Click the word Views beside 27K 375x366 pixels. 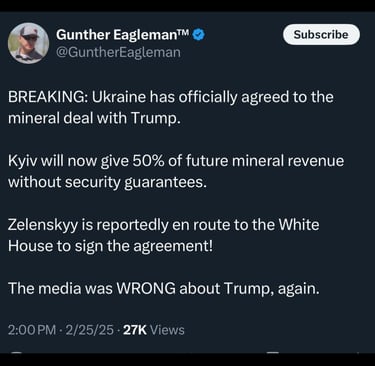tap(167, 330)
